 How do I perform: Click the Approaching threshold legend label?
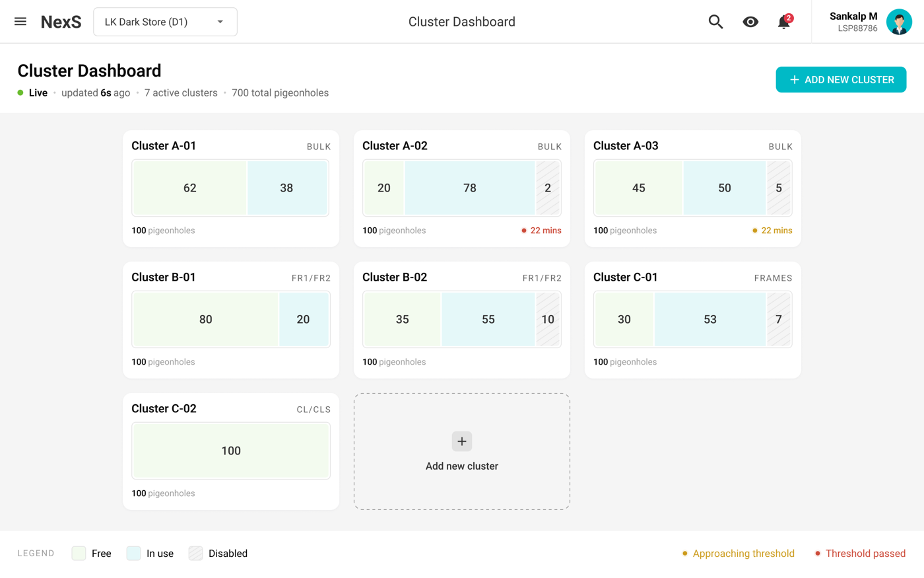click(x=743, y=554)
